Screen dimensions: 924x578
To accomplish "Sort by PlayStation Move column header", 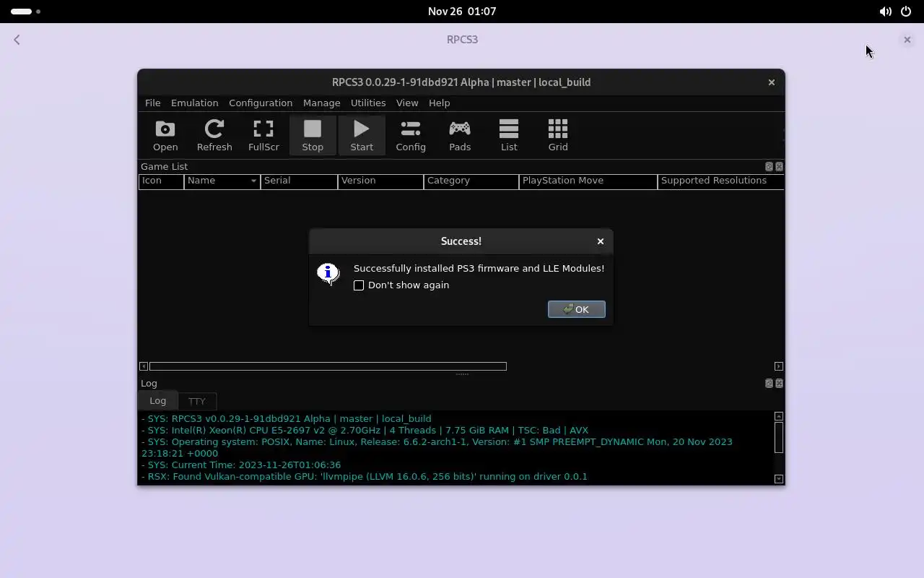I will point(588,181).
